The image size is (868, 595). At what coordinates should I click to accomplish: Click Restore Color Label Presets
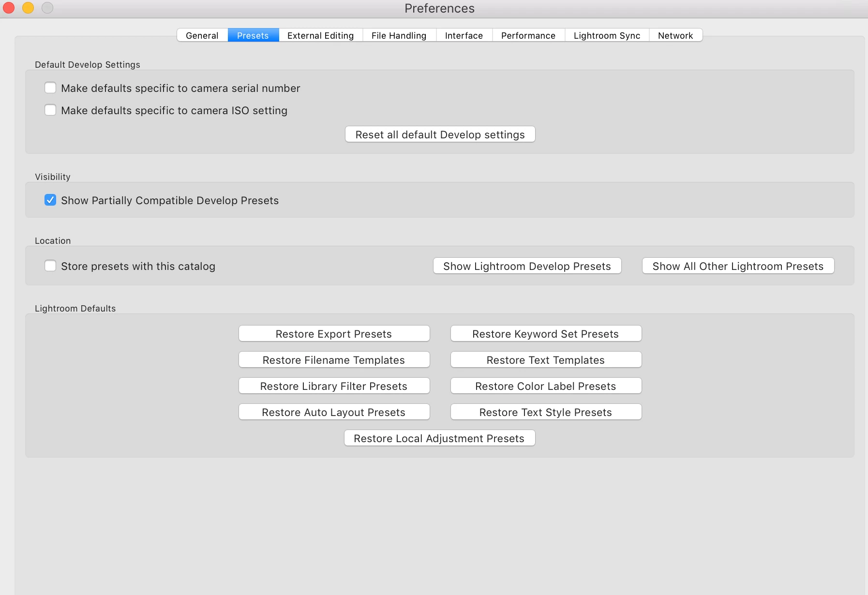point(546,386)
